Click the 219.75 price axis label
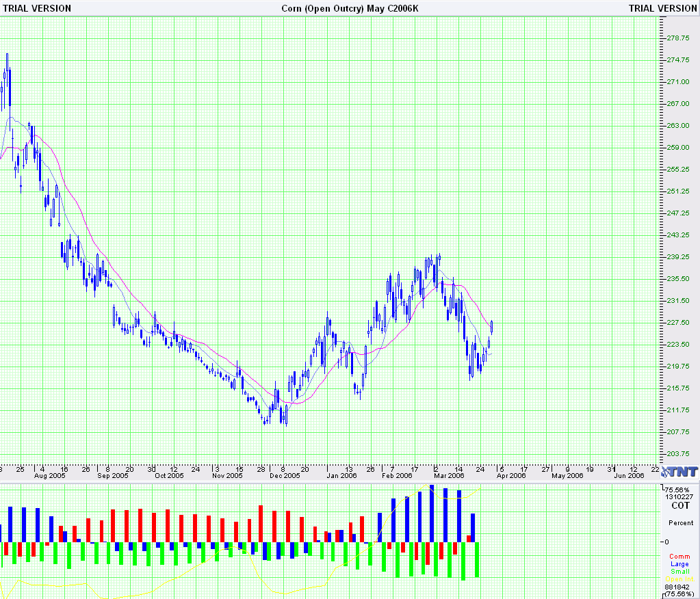 678,366
